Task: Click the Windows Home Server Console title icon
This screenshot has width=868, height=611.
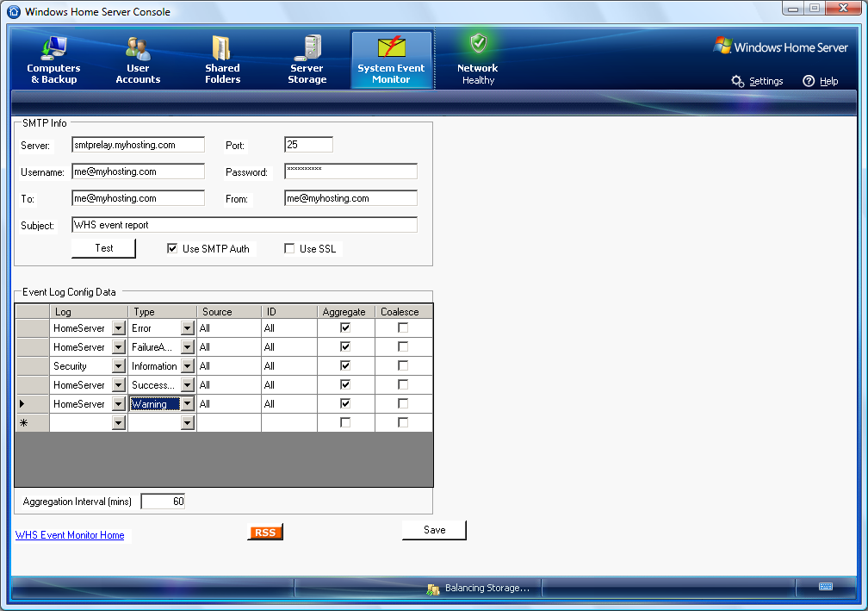Action: pos(14,11)
